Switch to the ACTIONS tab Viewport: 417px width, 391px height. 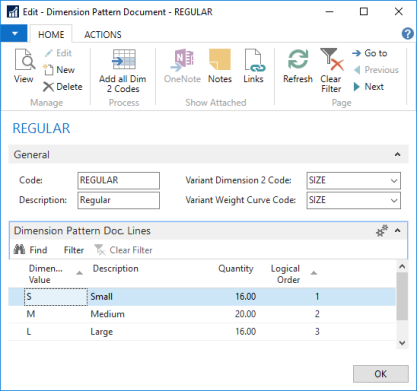click(103, 35)
